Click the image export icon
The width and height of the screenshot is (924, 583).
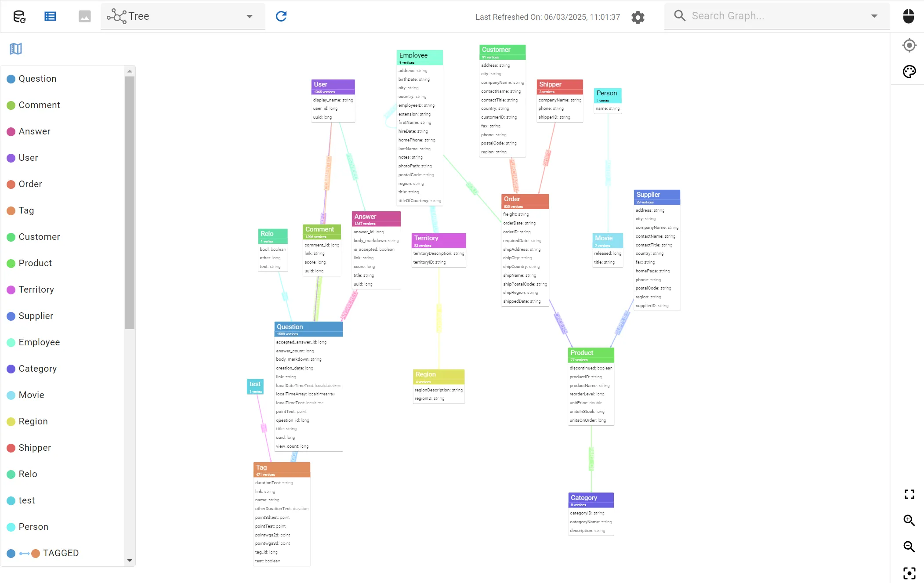click(x=84, y=17)
